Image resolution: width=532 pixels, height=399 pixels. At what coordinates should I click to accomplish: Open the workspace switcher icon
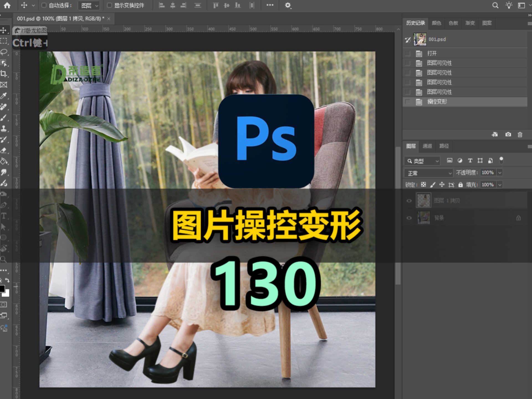(521, 5)
